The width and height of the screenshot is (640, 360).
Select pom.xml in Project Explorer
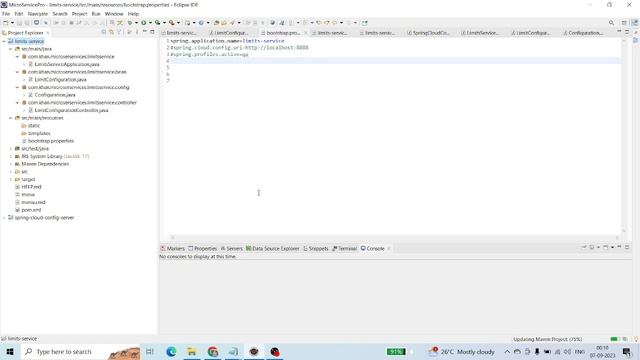click(x=31, y=210)
